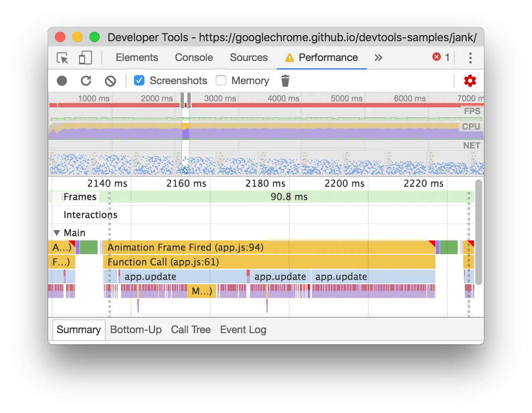Click the FPS overview label
The image size is (532, 413).
472,111
